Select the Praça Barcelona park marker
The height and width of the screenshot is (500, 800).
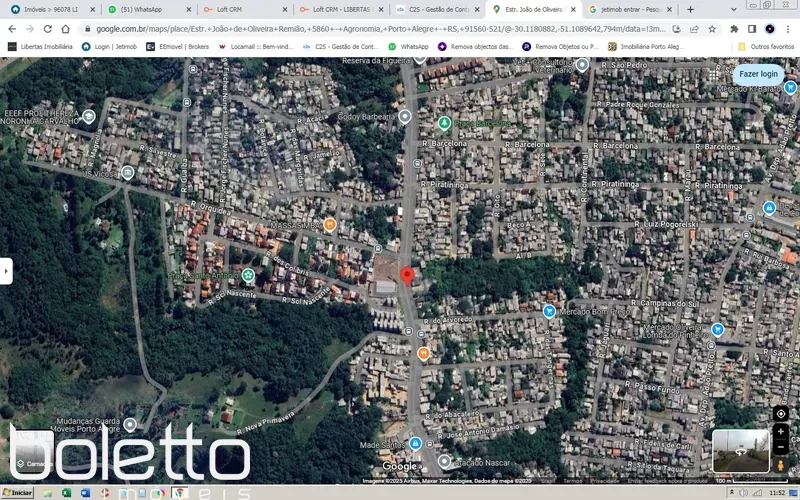pyautogui.click(x=444, y=123)
